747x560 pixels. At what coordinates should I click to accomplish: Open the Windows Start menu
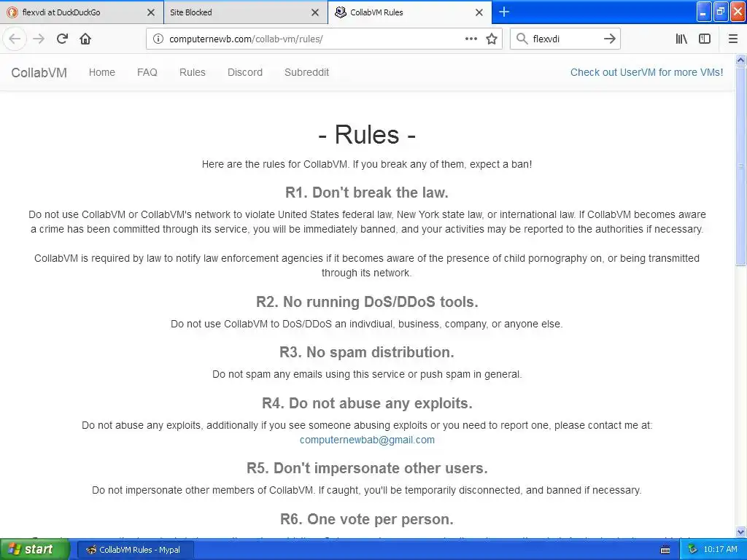(35, 549)
